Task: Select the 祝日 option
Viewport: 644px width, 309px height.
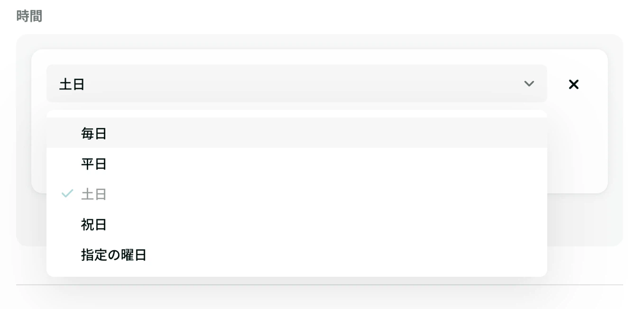Action: [94, 225]
